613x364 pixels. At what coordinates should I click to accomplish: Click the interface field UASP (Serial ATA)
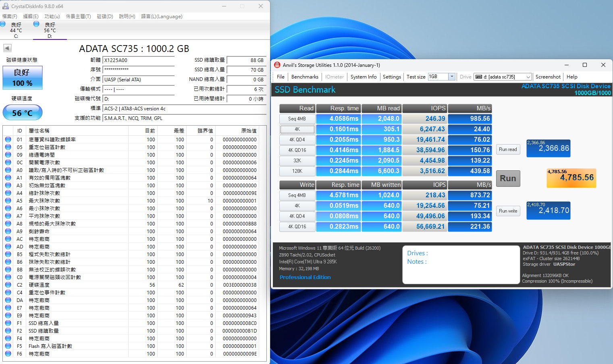(139, 80)
